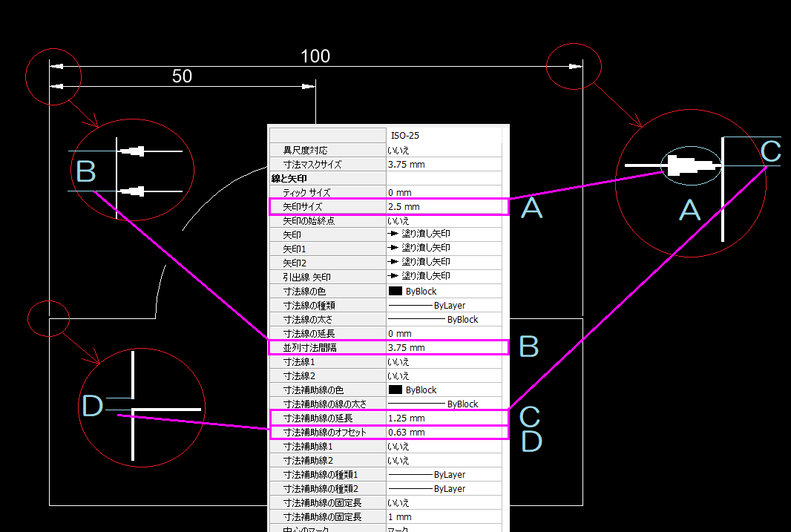Image resolution: width=791 pixels, height=532 pixels.
Task: Click the linetype preview for 寸法補助線の種類2
Action: pos(410,488)
